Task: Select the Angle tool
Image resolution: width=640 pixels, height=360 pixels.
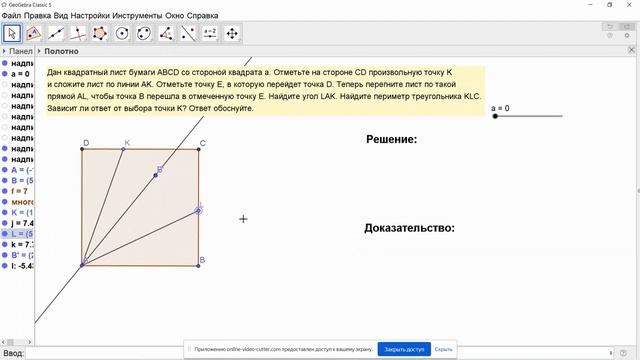Action: click(166, 33)
